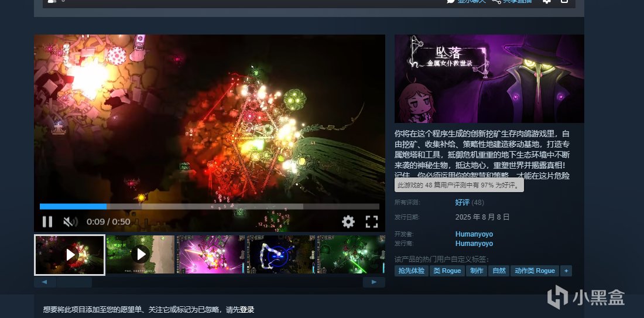The height and width of the screenshot is (318, 644).
Task: Pause the game trailer video
Action: [47, 222]
